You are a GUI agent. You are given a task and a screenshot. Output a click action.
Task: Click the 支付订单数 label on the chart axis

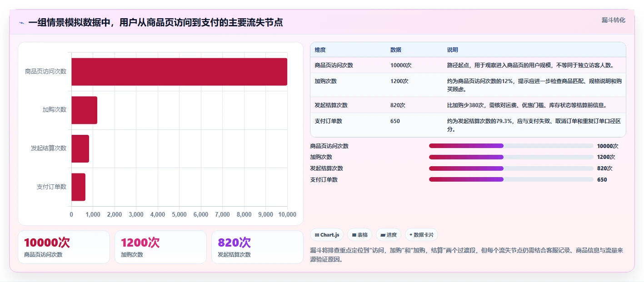51,187
